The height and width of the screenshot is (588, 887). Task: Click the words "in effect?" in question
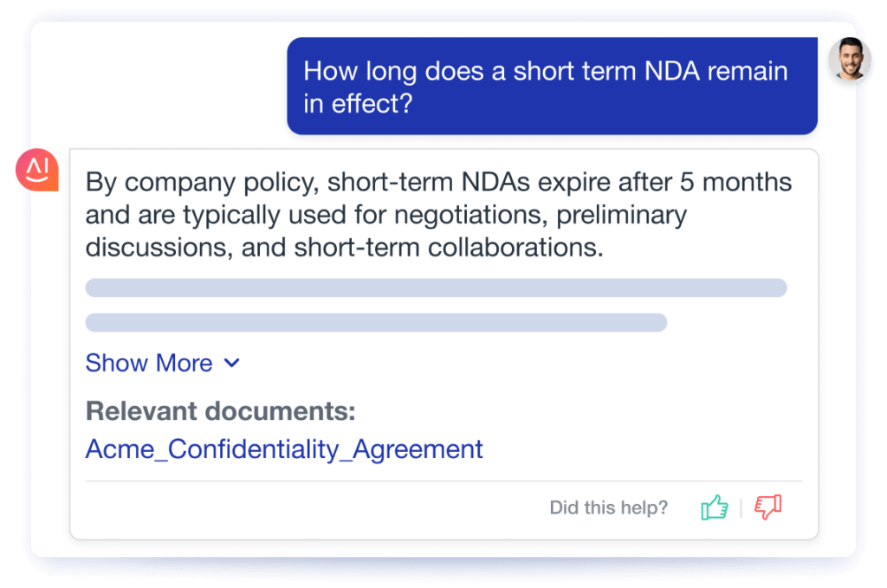tap(358, 104)
